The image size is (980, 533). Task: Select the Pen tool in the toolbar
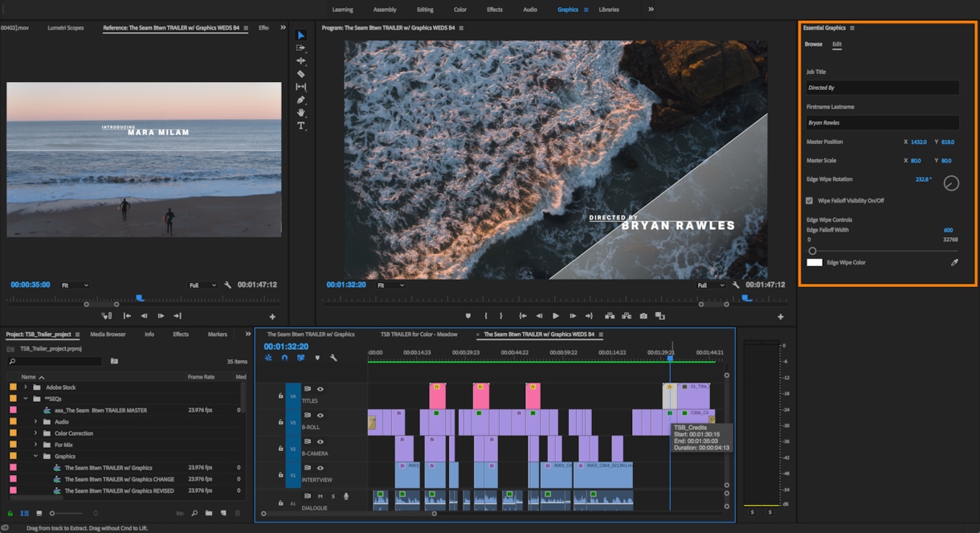pyautogui.click(x=301, y=100)
